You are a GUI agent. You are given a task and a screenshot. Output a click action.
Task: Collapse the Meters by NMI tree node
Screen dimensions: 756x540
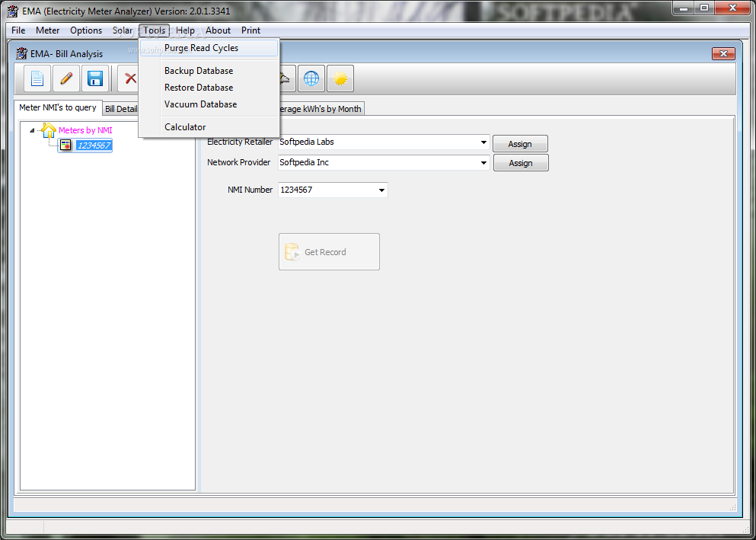[32, 130]
